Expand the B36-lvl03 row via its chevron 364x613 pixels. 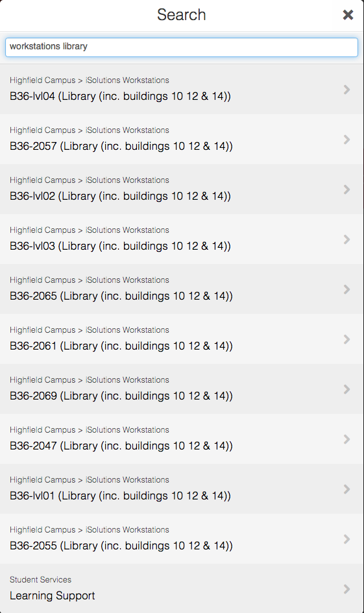click(x=346, y=239)
